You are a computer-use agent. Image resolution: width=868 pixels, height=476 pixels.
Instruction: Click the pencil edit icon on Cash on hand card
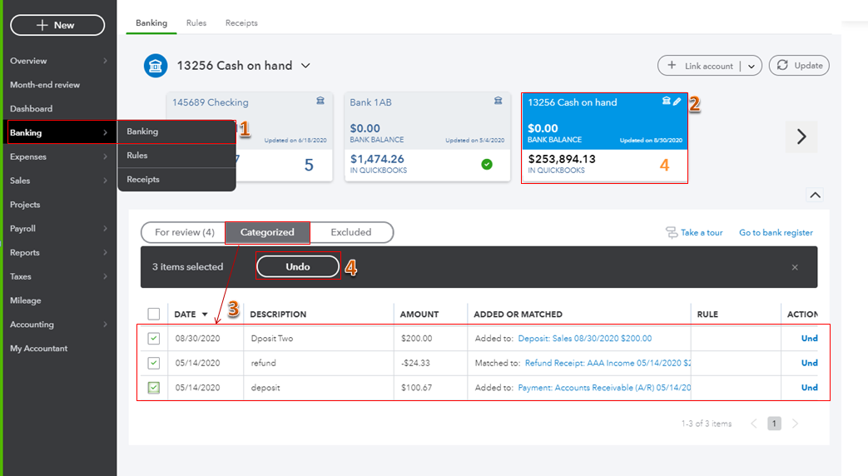(x=677, y=102)
